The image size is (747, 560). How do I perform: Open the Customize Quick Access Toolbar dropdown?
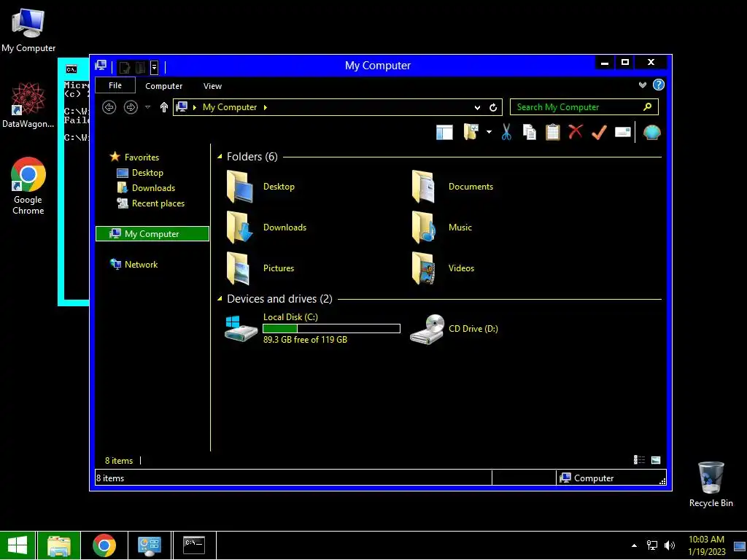(x=154, y=68)
